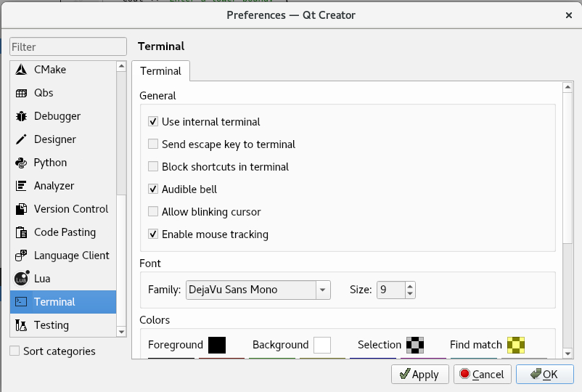Cancel the Preferences dialog
Viewport: 582px width, 392px height.
pyautogui.click(x=482, y=374)
